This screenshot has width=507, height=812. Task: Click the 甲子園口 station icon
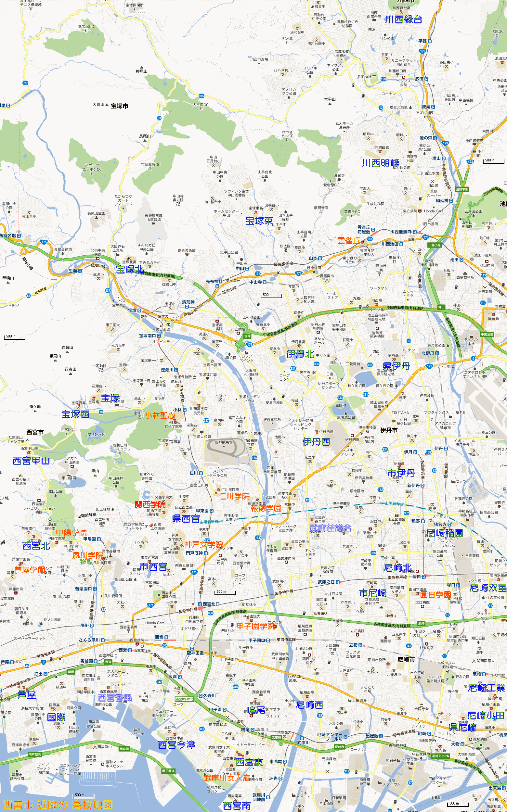pos(267,641)
